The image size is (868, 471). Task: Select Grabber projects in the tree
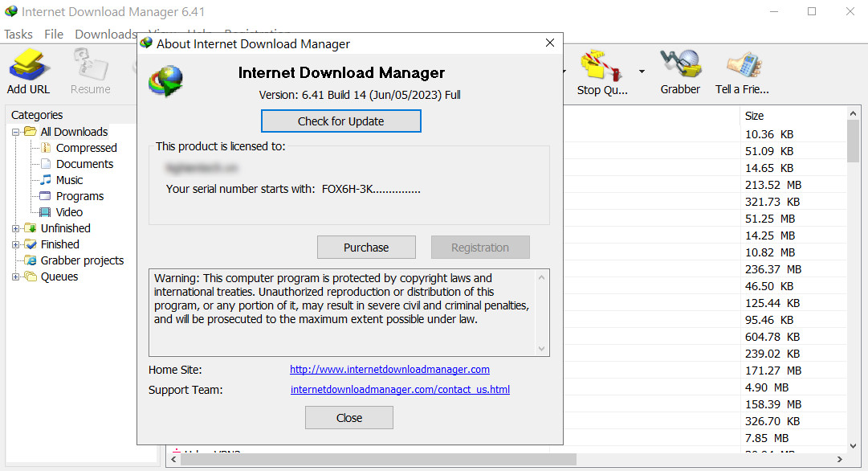(82, 260)
